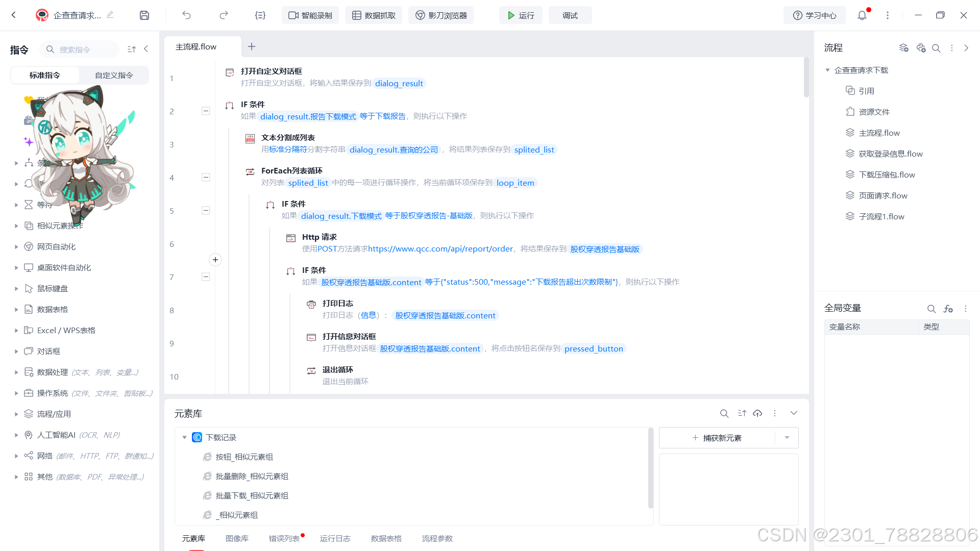
Task: Click 捕获新元素 button
Action: 717,438
